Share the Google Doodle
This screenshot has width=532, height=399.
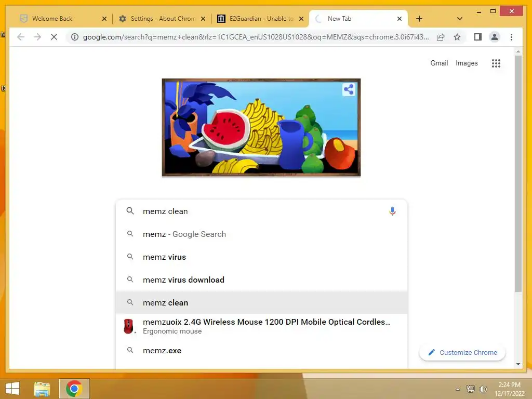[349, 89]
